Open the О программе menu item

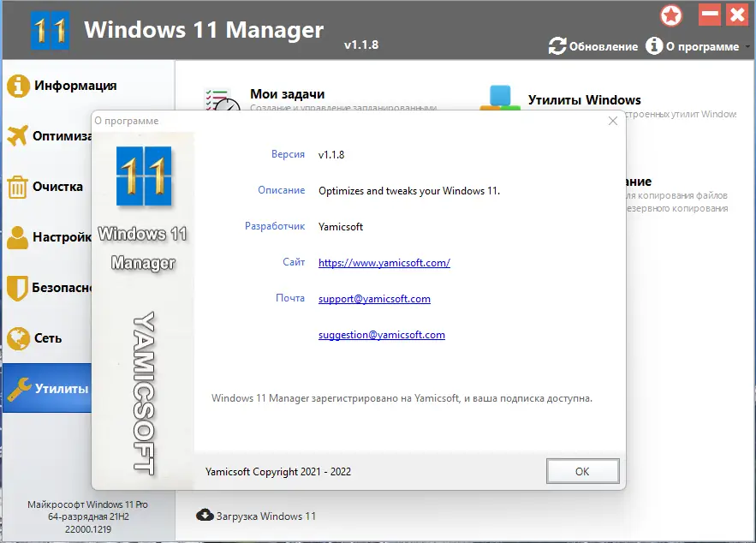(x=693, y=46)
